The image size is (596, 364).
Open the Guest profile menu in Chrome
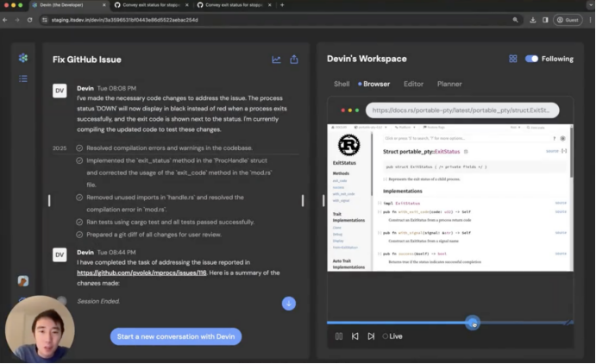tap(567, 19)
